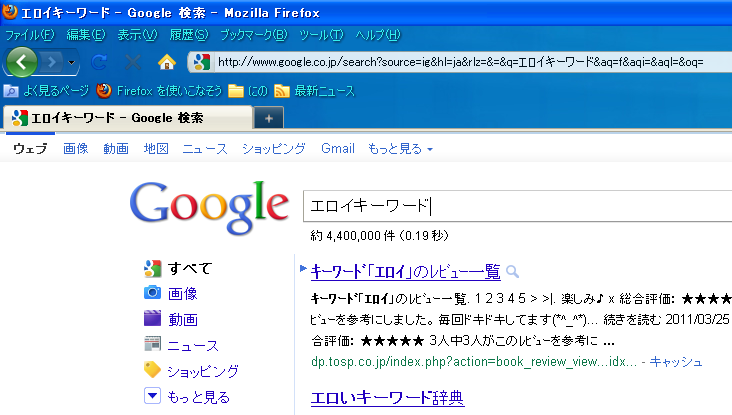Open キャッシュ link of first result
Viewport: 732px width, 415px height.
(x=676, y=361)
